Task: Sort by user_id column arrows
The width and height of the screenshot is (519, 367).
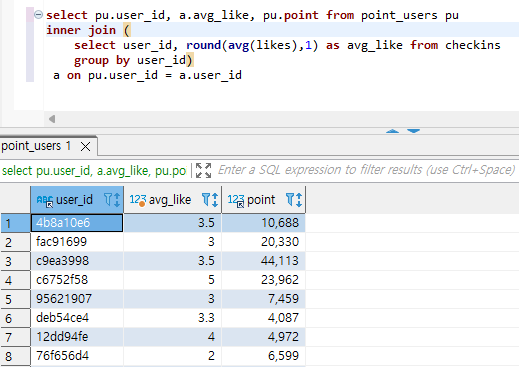Action: click(117, 200)
